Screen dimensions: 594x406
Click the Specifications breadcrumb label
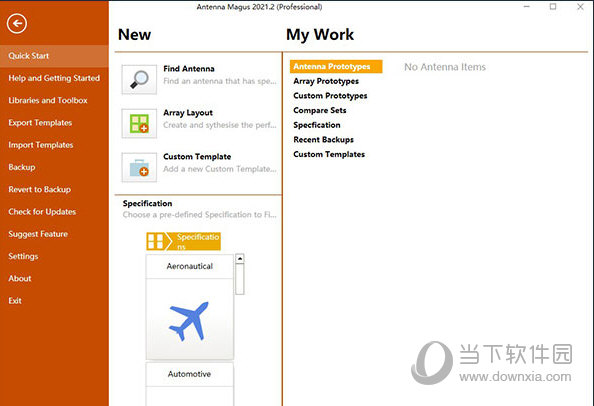tap(198, 241)
